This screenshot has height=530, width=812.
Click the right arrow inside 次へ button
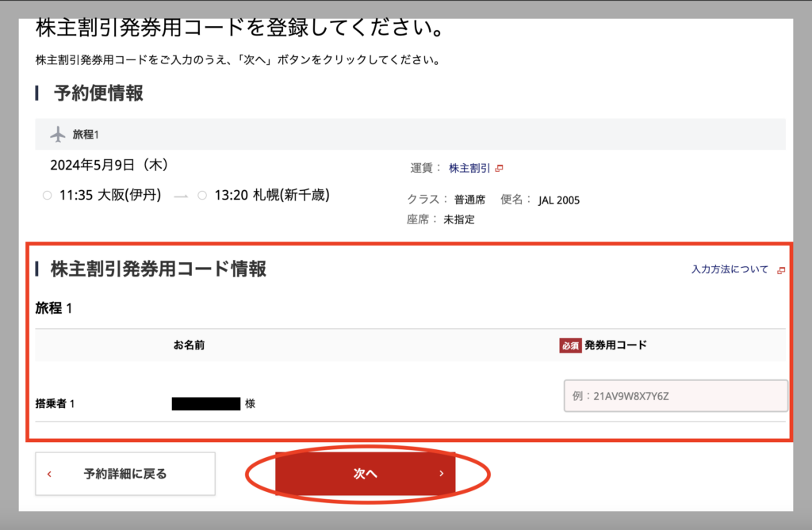pyautogui.click(x=441, y=473)
